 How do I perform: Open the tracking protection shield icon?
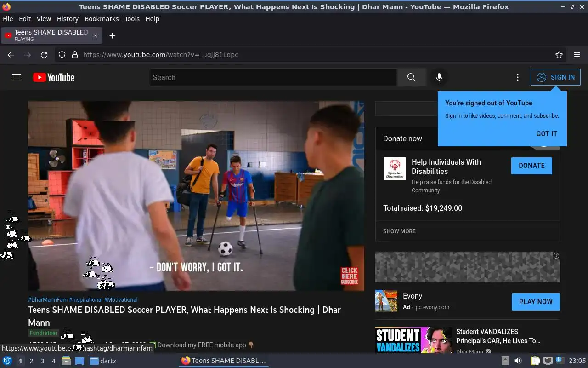(62, 55)
